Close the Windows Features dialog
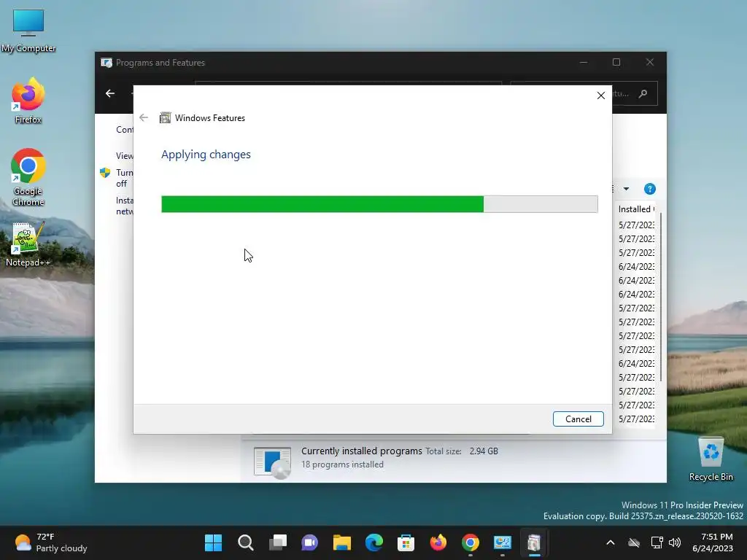The width and height of the screenshot is (747, 560). (601, 96)
